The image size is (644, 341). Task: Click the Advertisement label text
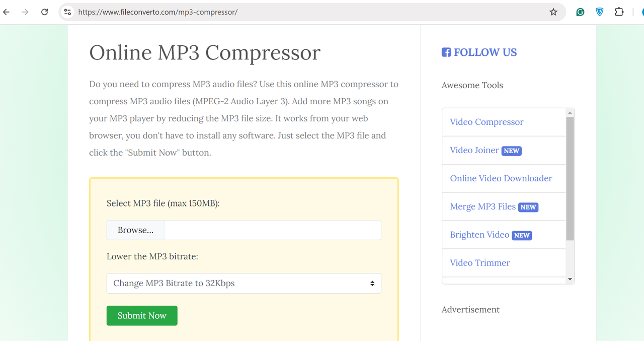click(x=471, y=310)
